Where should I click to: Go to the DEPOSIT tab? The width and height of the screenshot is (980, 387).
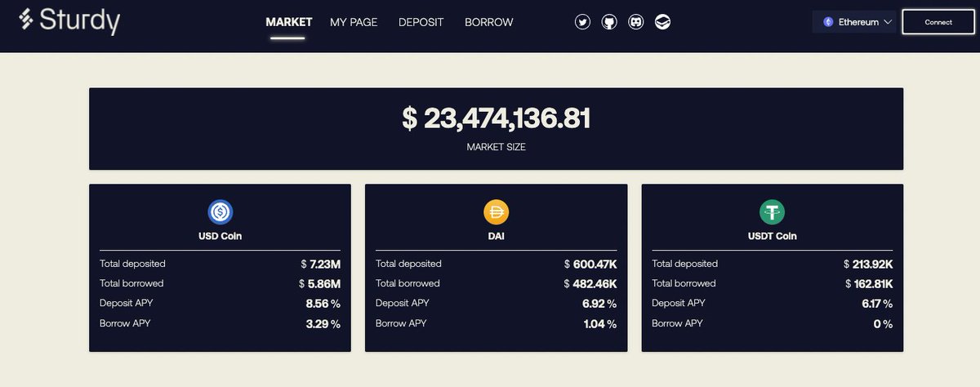click(421, 22)
